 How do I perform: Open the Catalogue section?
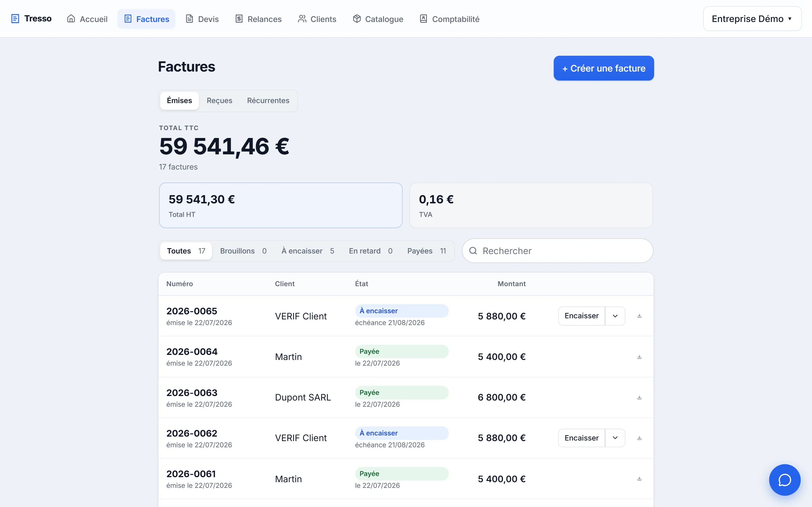(x=378, y=19)
